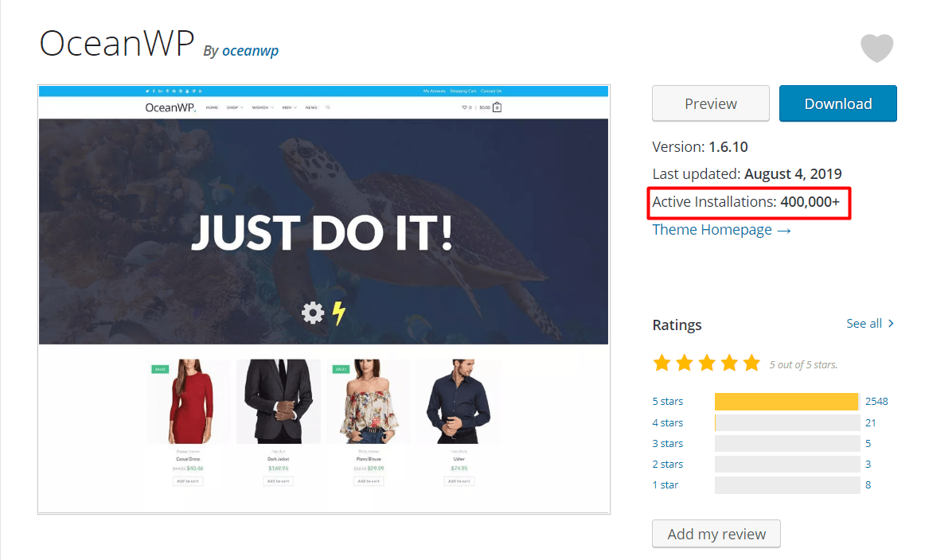Click the OceanWP theme title

[x=117, y=43]
